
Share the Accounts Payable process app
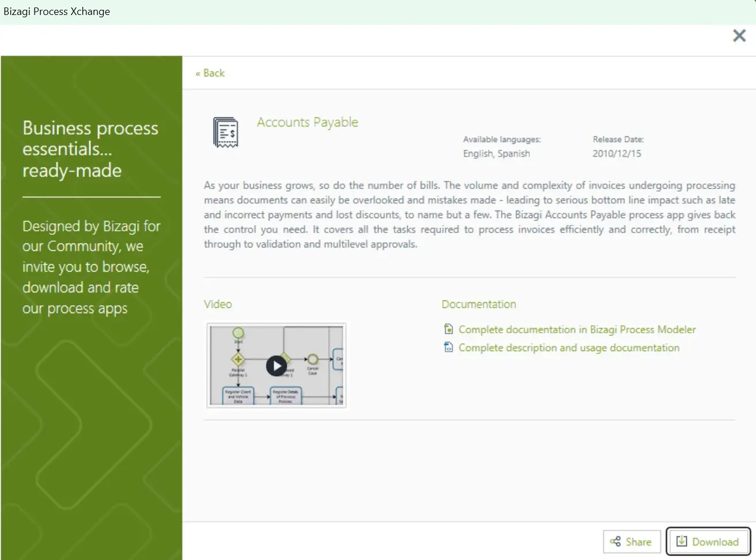click(x=632, y=542)
